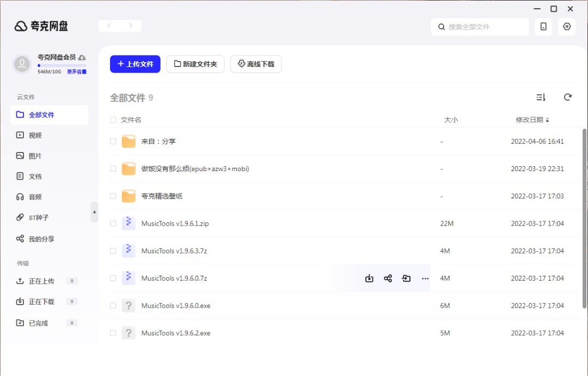Switch to 我的分享 in sidebar

click(x=41, y=239)
